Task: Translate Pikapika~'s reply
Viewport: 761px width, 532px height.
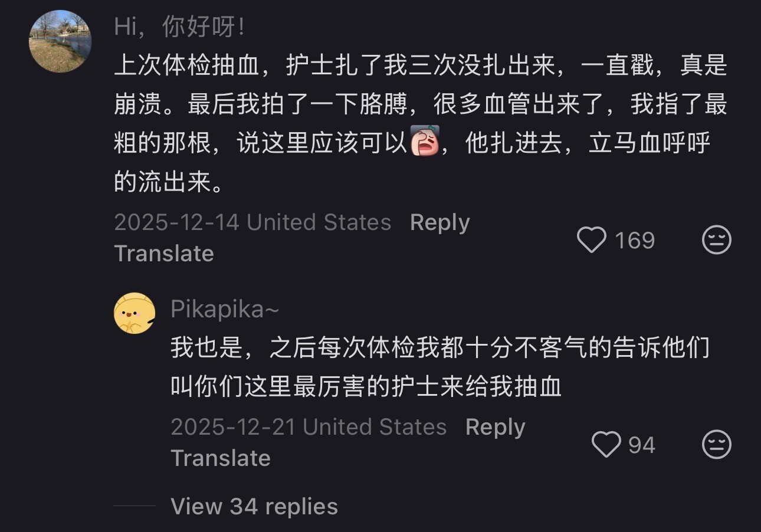Action: point(220,458)
